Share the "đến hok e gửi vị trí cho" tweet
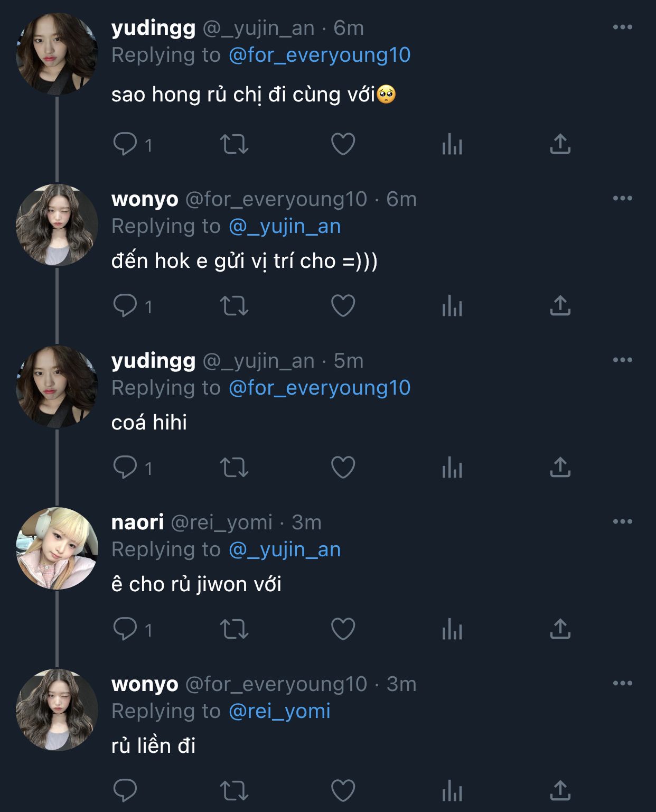 point(560,306)
